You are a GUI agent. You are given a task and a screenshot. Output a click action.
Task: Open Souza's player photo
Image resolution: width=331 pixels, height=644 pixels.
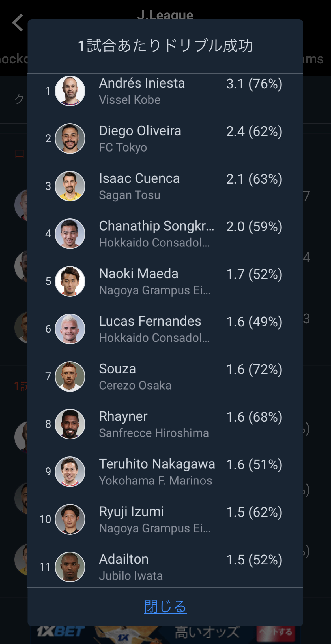point(70,377)
